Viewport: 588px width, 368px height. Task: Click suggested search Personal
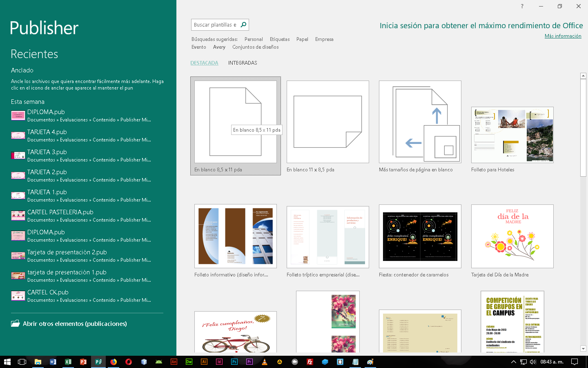[x=254, y=39]
